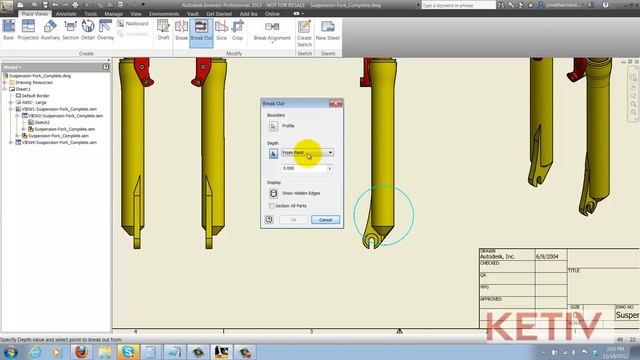Select the Base view tool
640x360 pixels.
pos(9,30)
